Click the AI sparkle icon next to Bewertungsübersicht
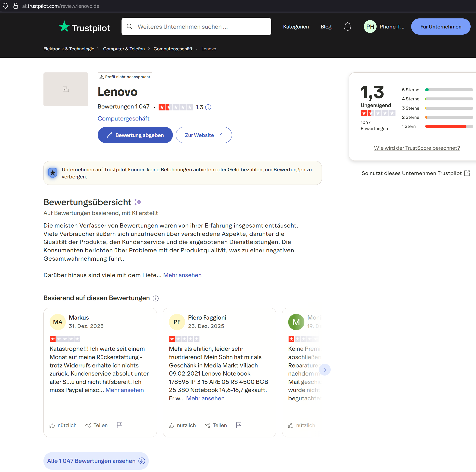The image size is (476, 472). point(138,202)
